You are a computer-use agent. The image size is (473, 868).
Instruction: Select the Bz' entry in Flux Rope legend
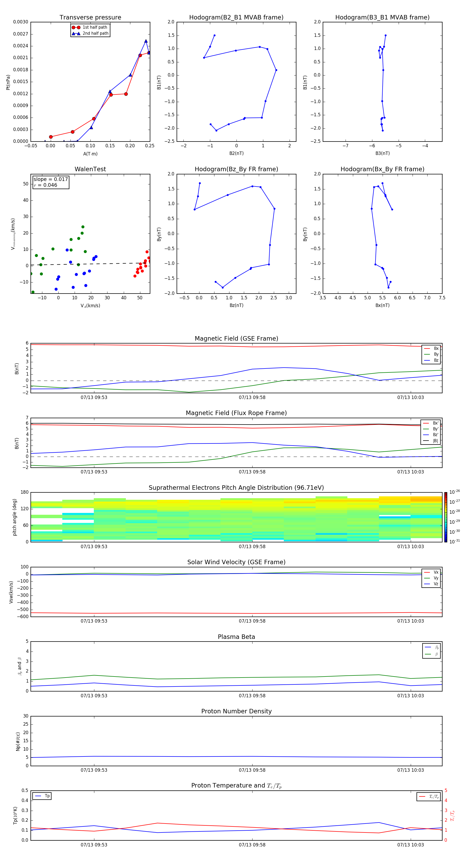(431, 435)
